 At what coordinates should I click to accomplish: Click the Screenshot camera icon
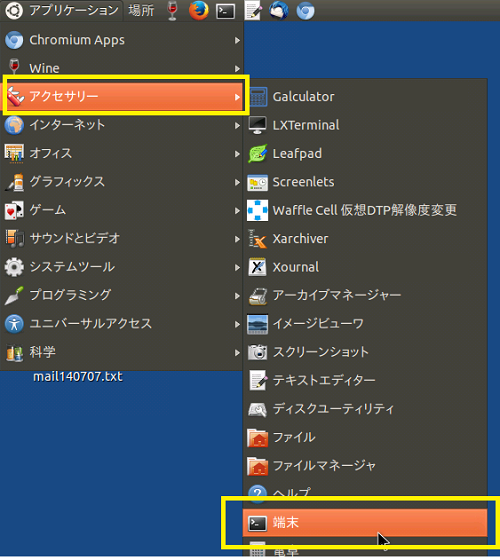click(x=258, y=352)
